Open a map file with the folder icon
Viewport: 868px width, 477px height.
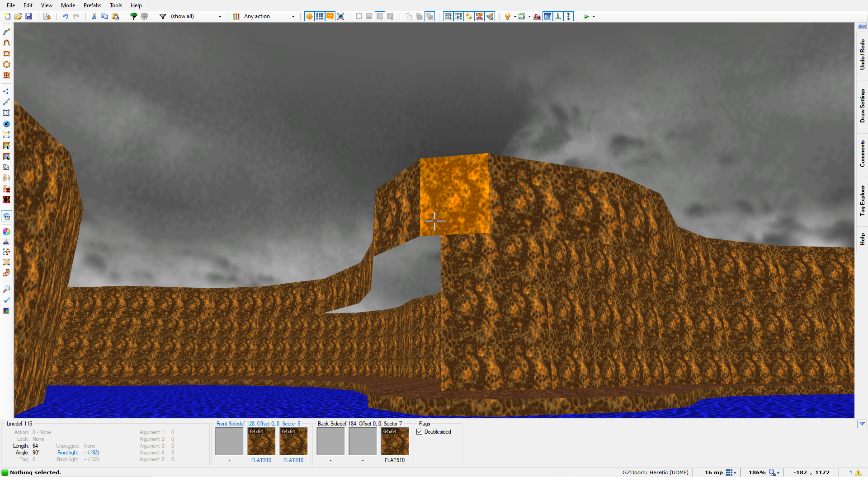point(18,16)
